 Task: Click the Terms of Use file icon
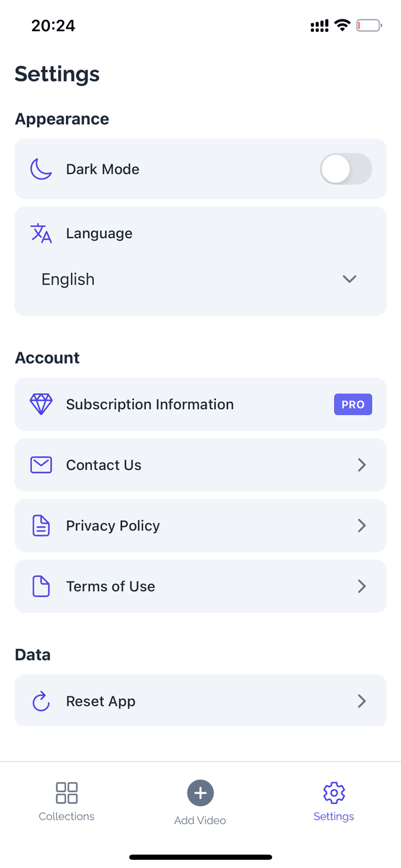(41, 587)
